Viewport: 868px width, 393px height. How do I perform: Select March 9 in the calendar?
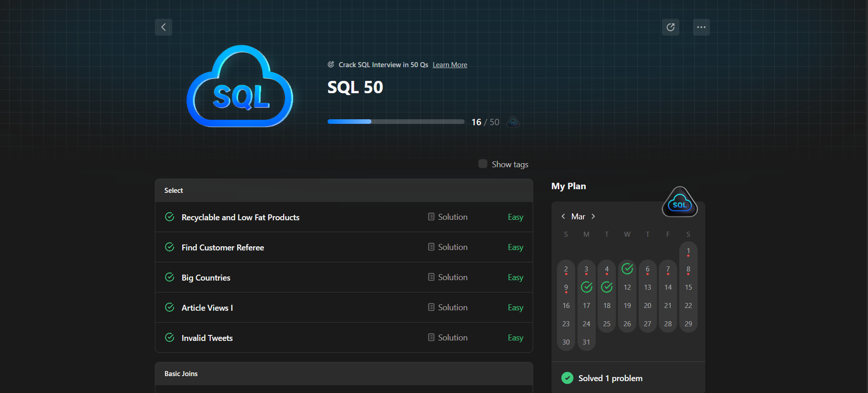[566, 287]
